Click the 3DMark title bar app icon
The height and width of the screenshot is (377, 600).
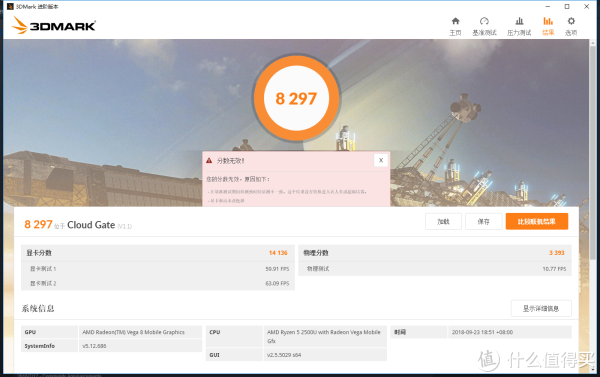(x=10, y=7)
